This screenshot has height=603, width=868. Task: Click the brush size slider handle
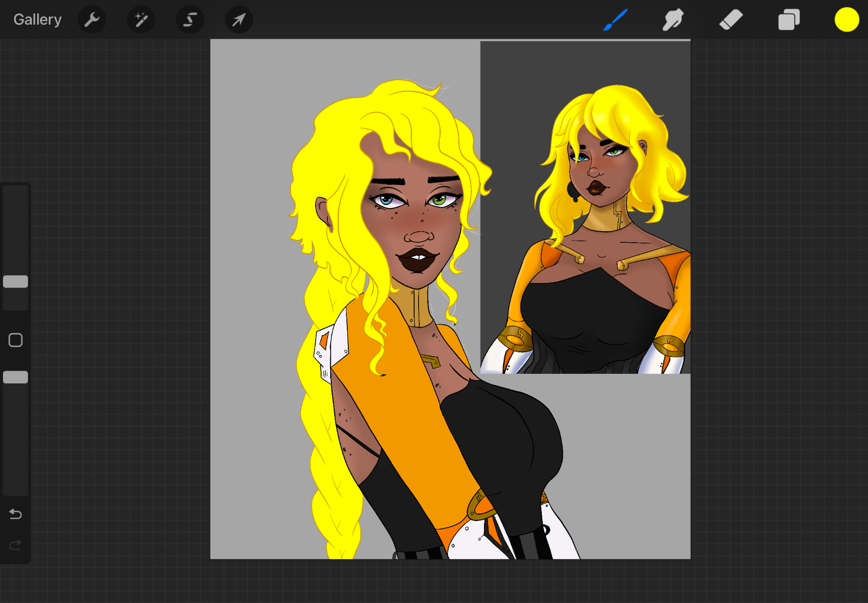point(16,281)
